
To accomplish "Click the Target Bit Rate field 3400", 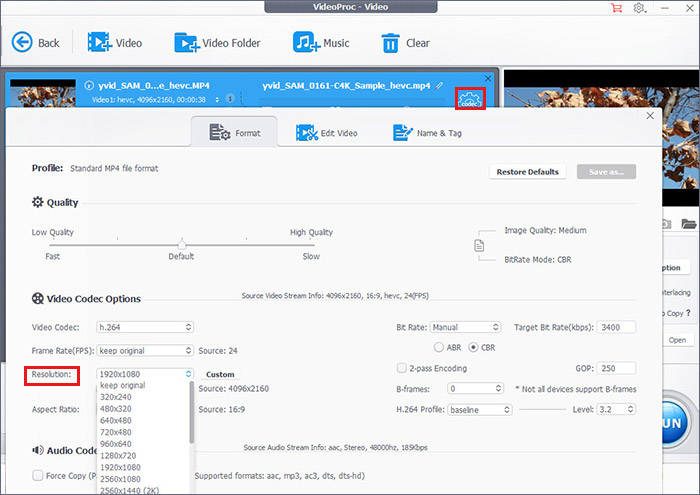I will (617, 327).
